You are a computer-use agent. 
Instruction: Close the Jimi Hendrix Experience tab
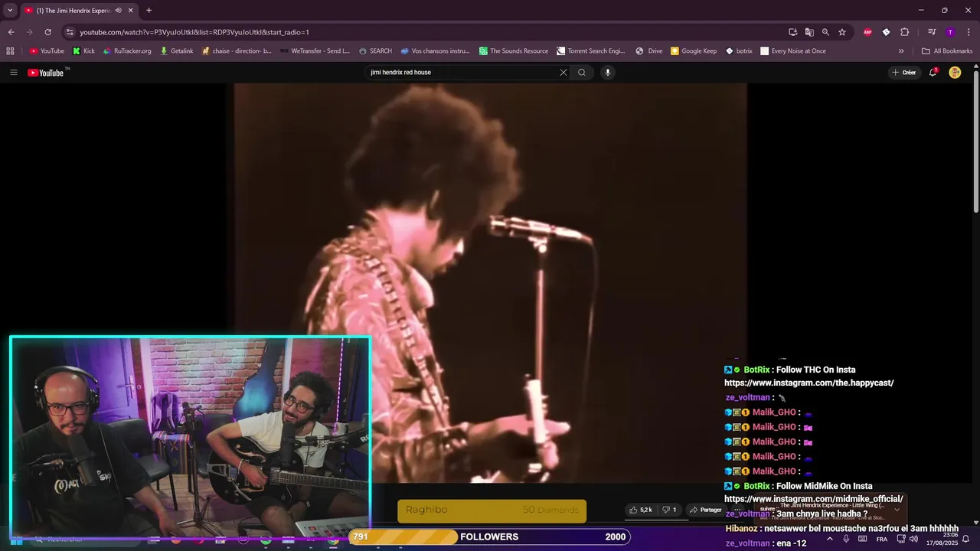(130, 11)
